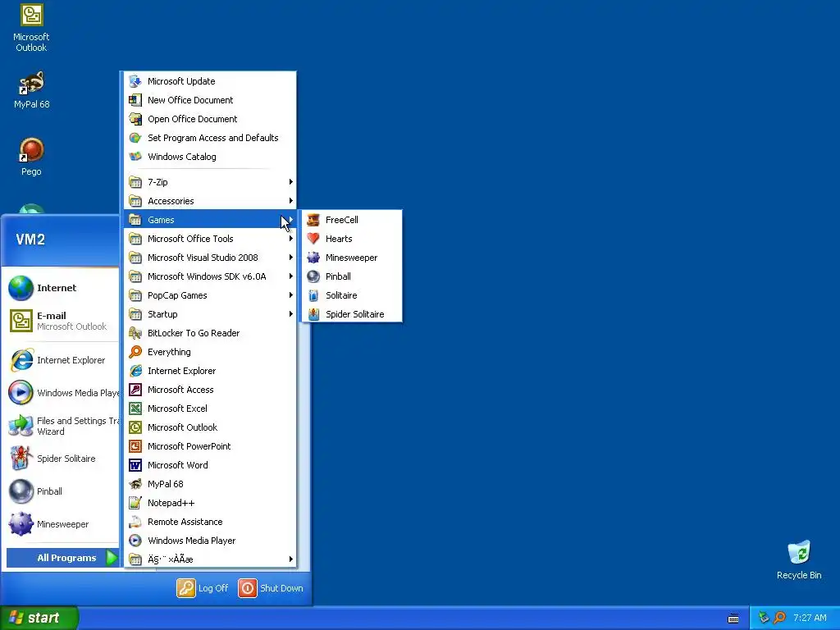Viewport: 840px width, 630px height.
Task: Expand the 7-Zip program folder
Action: tap(210, 182)
